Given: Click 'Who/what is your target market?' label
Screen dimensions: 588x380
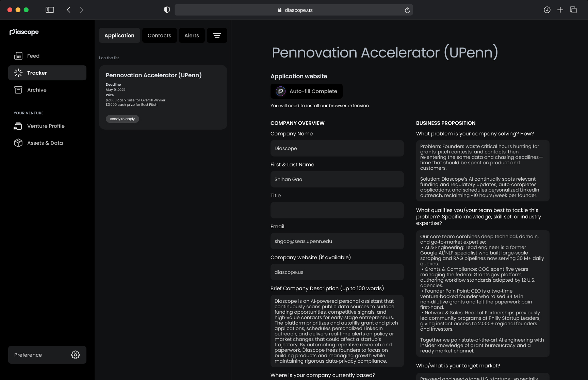Looking at the screenshot, I should pyautogui.click(x=458, y=366).
